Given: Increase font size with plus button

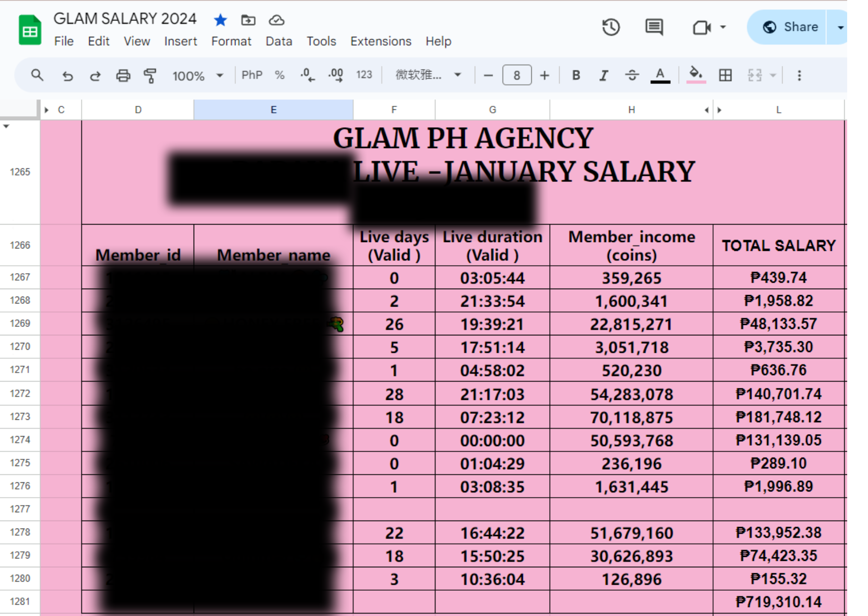Looking at the screenshot, I should tap(545, 76).
